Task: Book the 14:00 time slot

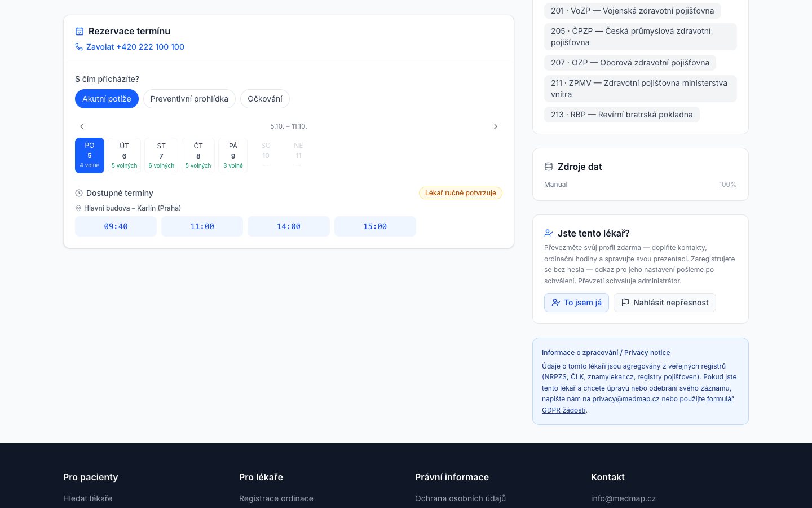Action: [x=289, y=226]
